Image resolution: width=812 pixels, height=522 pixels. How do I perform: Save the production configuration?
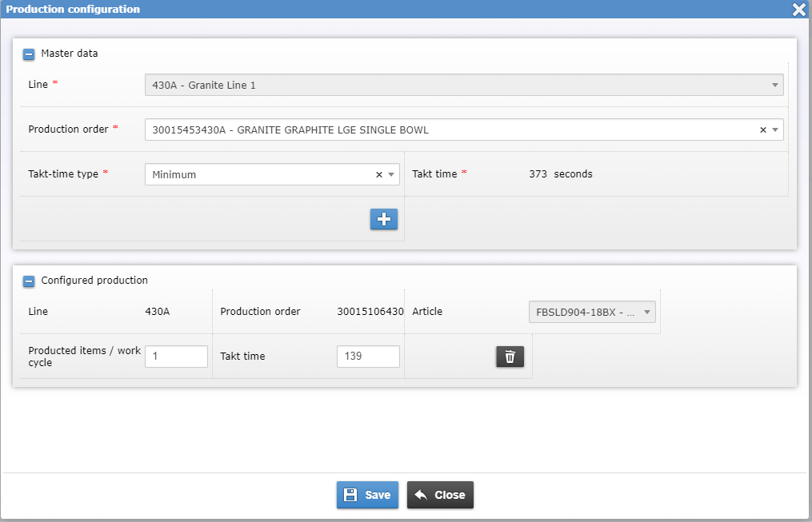pyautogui.click(x=367, y=495)
